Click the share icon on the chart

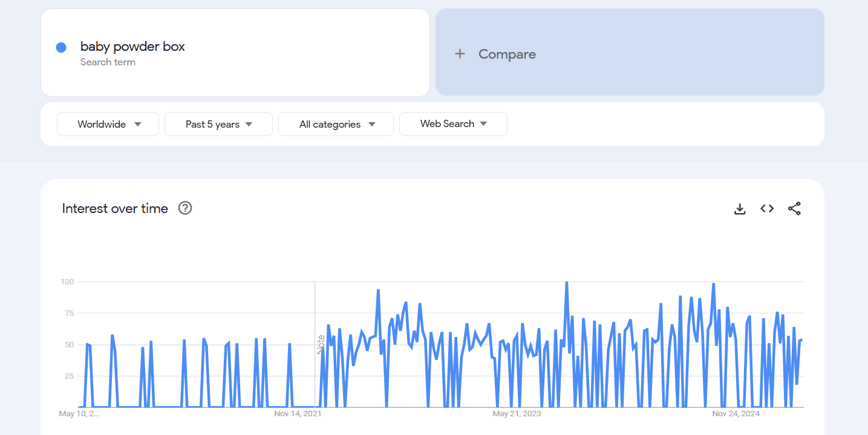click(x=794, y=209)
